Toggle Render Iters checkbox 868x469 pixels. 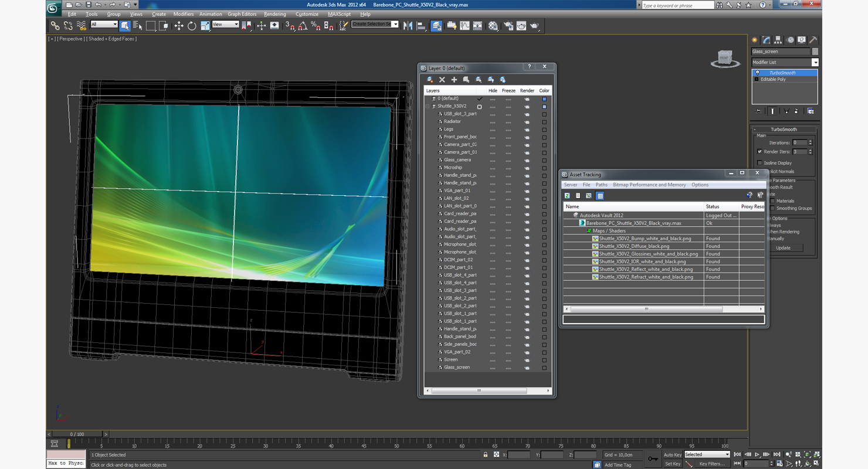tap(759, 152)
